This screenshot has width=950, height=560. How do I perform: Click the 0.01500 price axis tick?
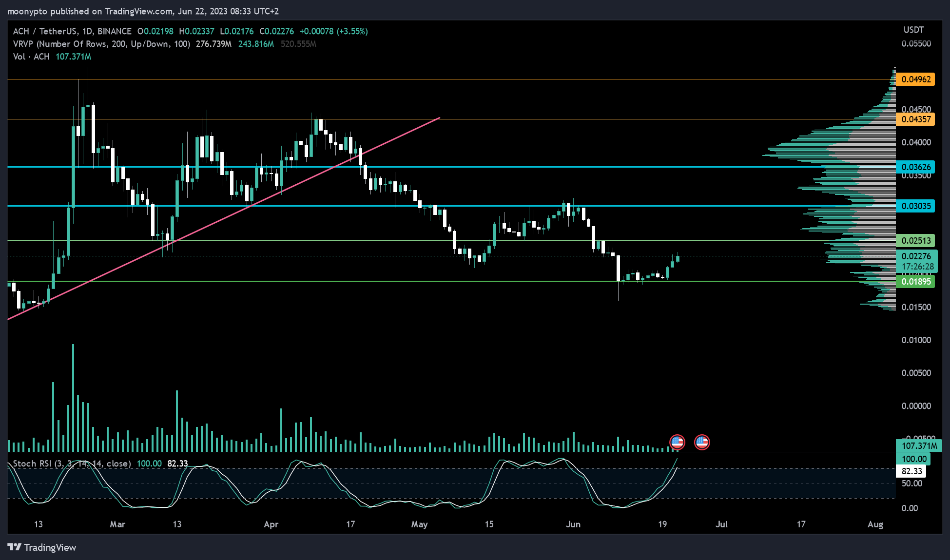click(x=916, y=307)
